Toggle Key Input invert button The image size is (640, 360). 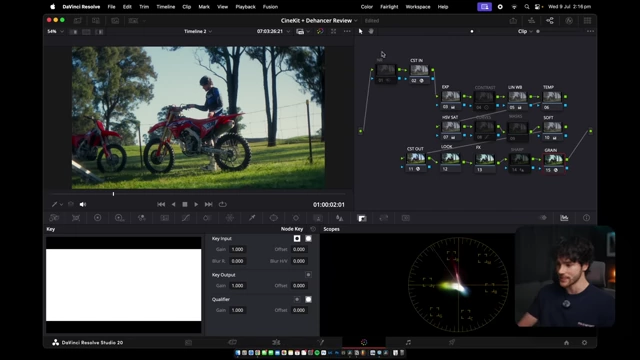click(297, 238)
